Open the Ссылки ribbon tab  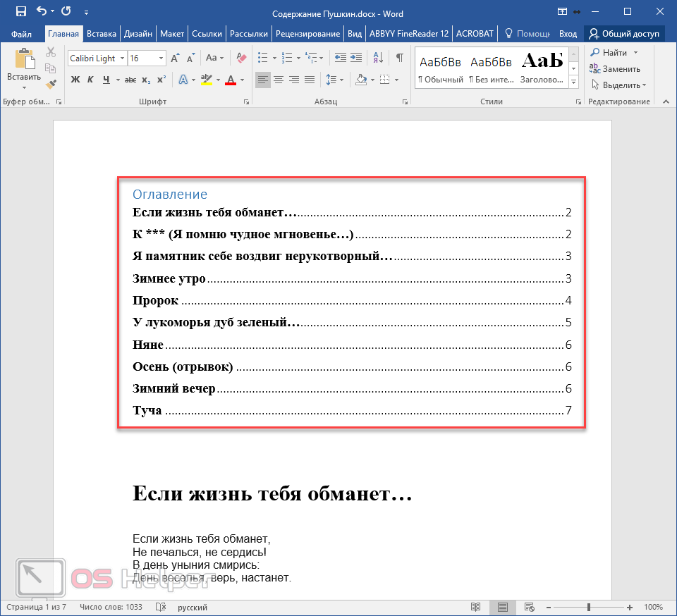(207, 33)
